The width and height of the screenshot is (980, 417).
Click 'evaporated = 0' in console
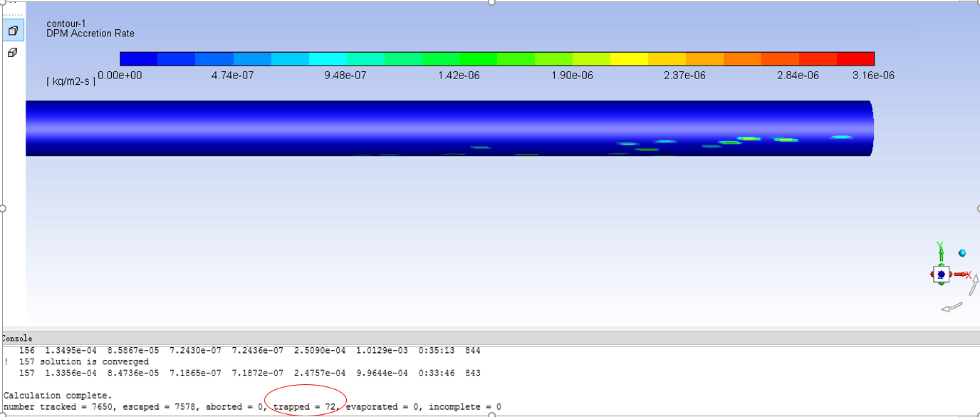pos(382,407)
